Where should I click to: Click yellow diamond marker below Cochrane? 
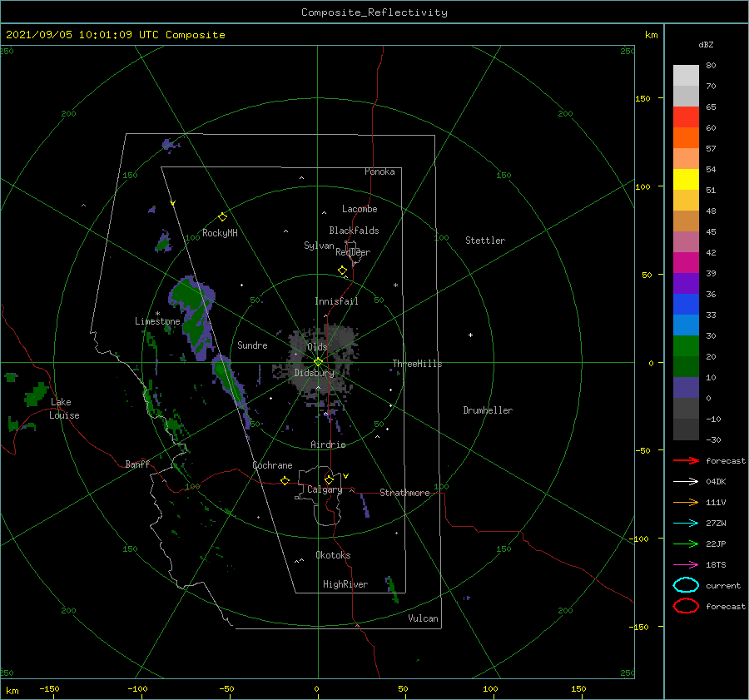tap(285, 480)
